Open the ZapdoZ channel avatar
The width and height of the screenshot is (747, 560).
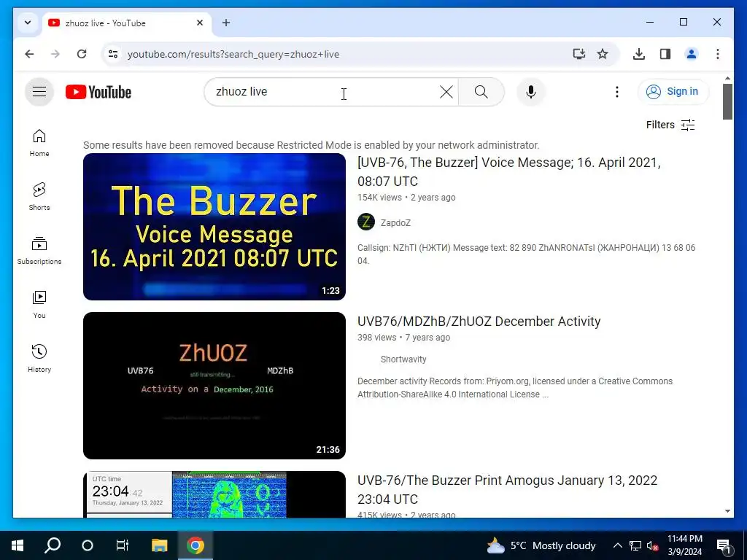[366, 222]
